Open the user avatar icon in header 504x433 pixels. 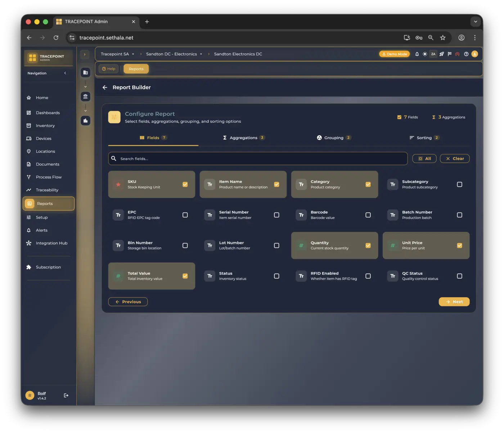474,54
